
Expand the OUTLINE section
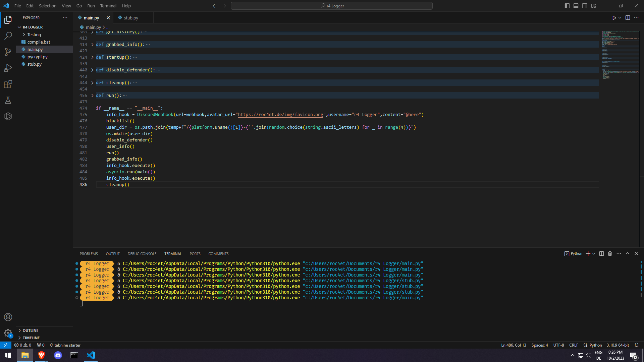coord(31,330)
